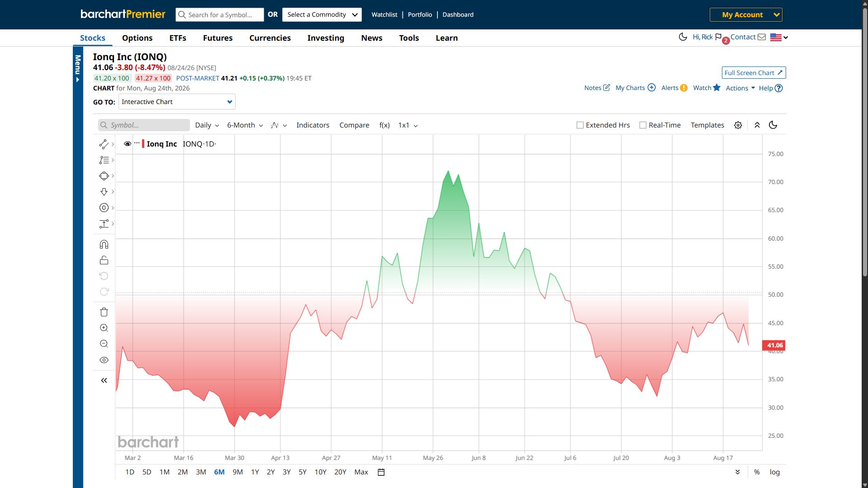
Task: Hide the Ionq Inc series with eye icon
Action: tap(128, 144)
